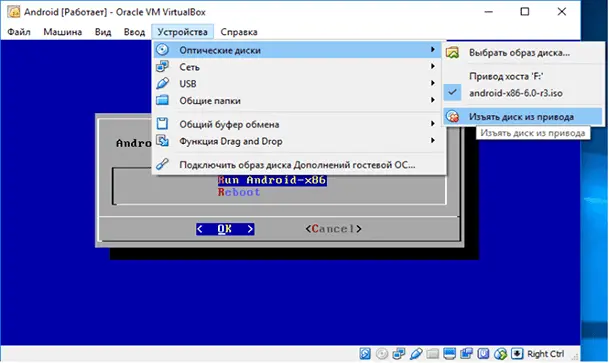Viewport: 610px width, 363px height.
Task: Click the display monitor status bar icon
Action: tap(449, 353)
